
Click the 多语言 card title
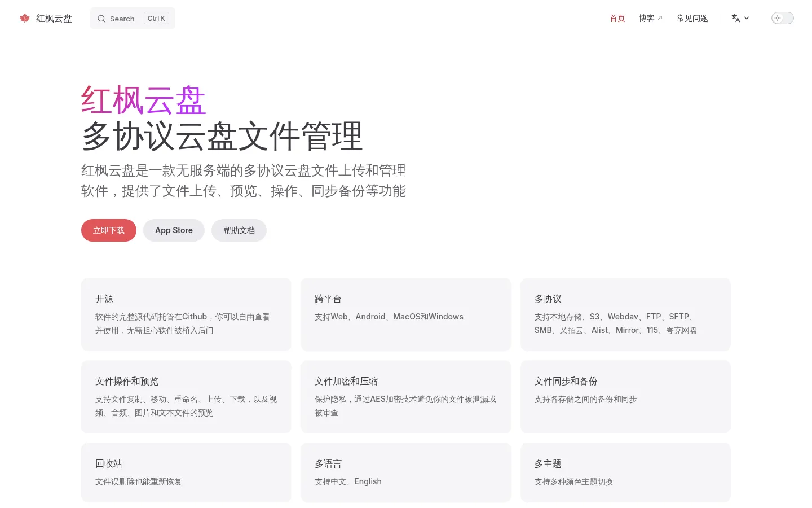[328, 463]
